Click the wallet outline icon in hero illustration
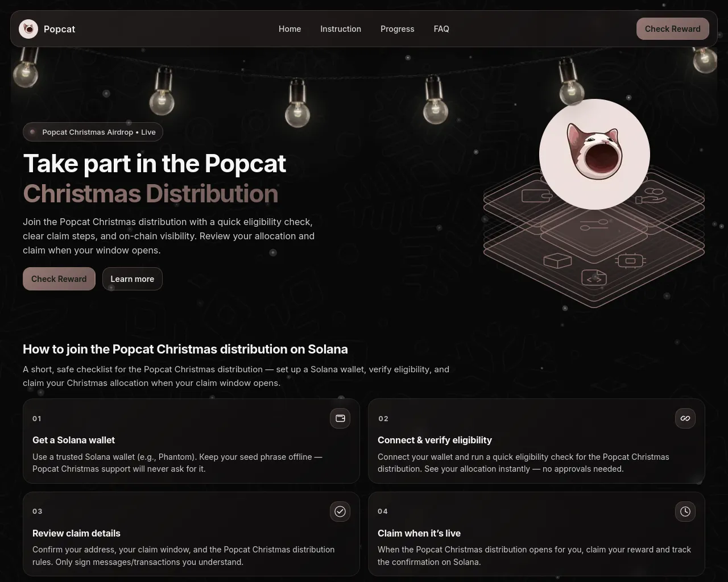728x582 pixels. pos(537,196)
